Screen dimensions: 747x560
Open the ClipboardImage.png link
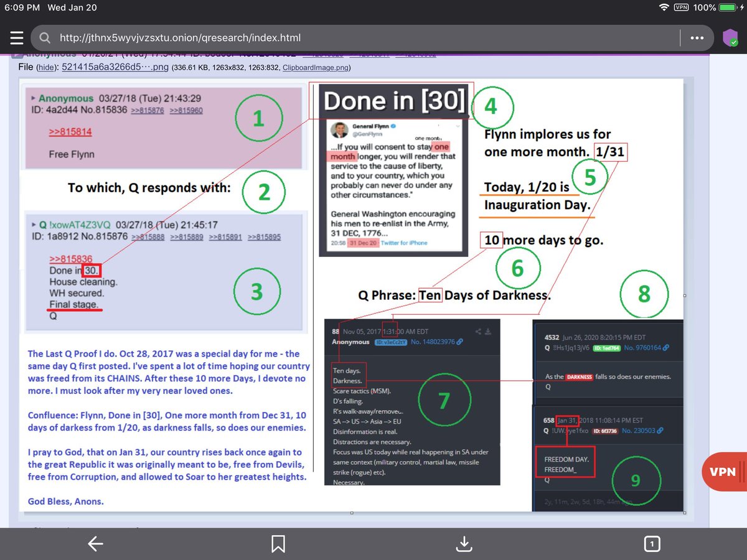(x=316, y=67)
